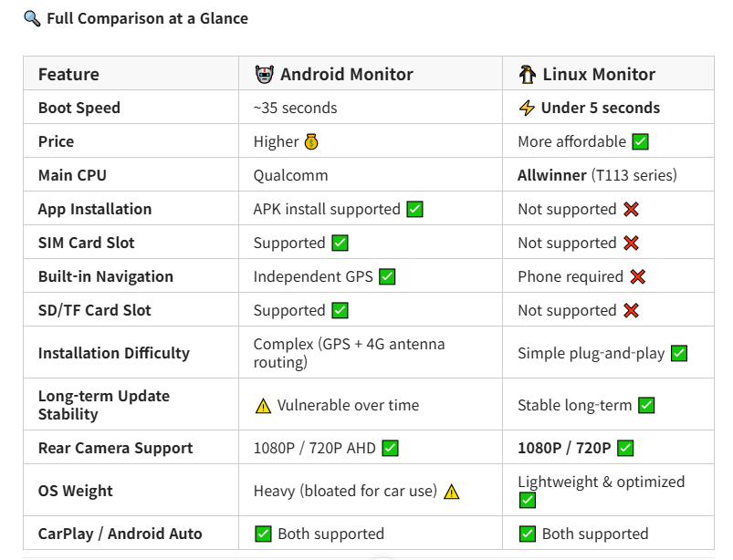Click the money bag icon next to Higher
This screenshot has width=733, height=560.
coord(311,142)
